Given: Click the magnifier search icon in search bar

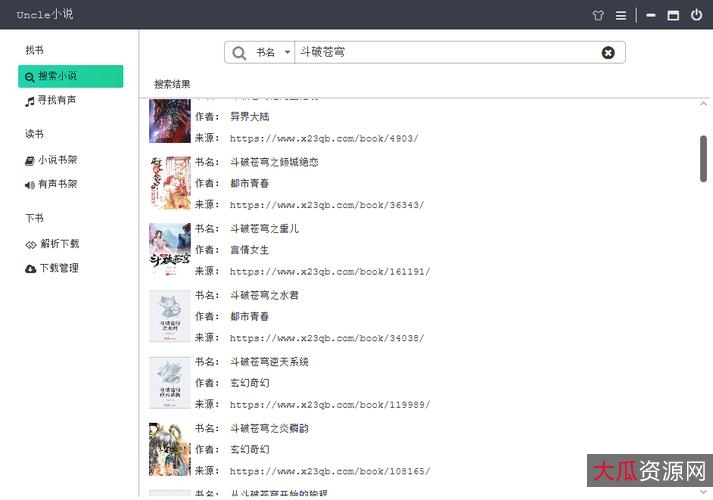Looking at the screenshot, I should coord(239,53).
